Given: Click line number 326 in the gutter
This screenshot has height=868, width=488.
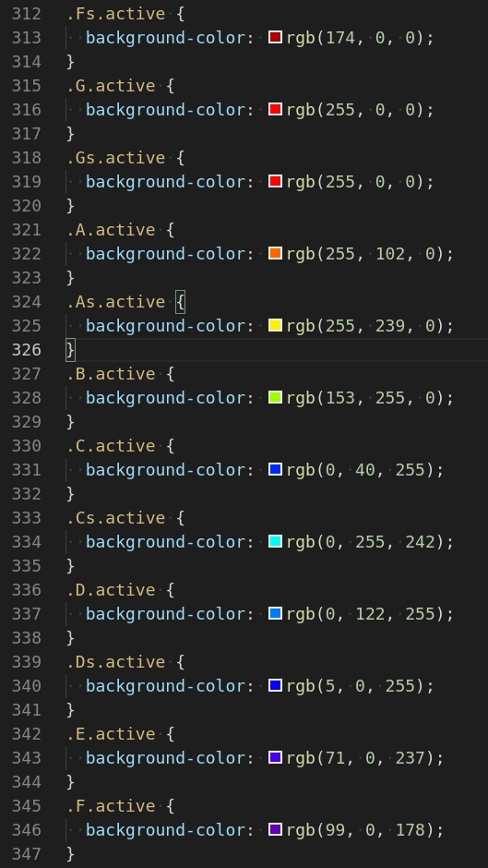Looking at the screenshot, I should tap(27, 350).
